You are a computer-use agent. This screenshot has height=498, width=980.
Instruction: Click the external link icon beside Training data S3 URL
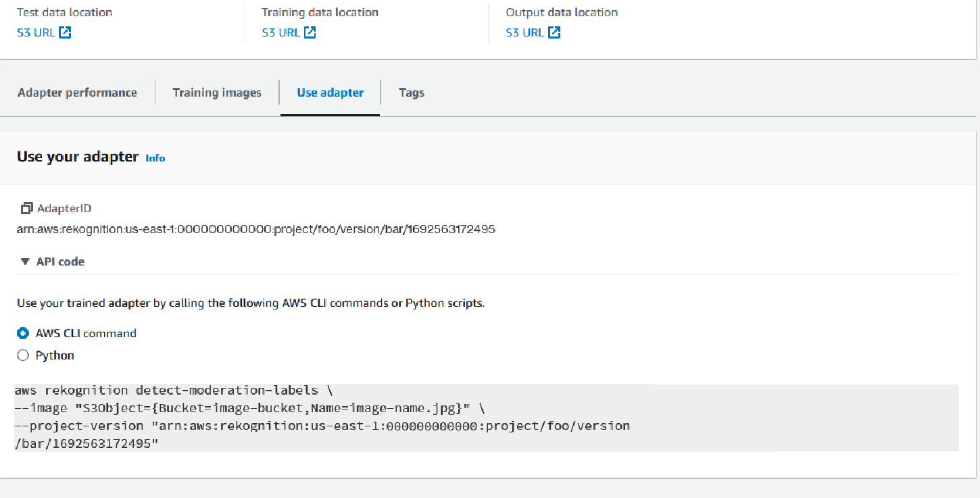[x=309, y=31]
